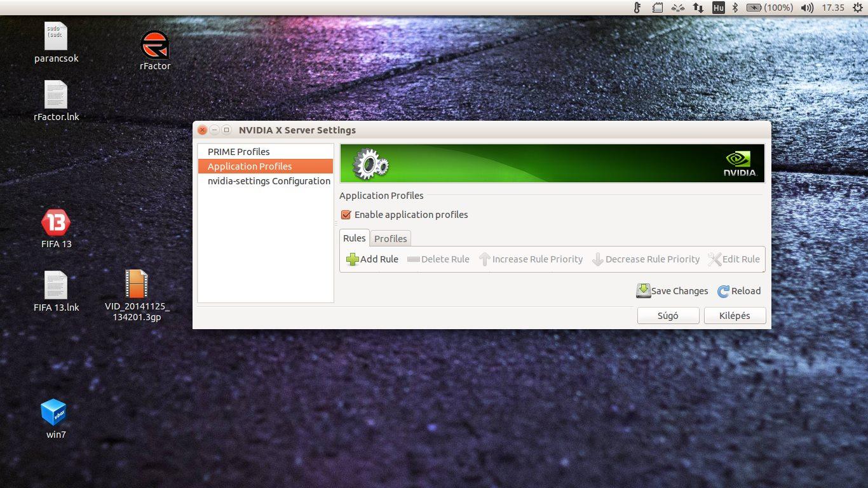868x488 pixels.
Task: Select the rFactor desktop icon
Action: pos(155,50)
